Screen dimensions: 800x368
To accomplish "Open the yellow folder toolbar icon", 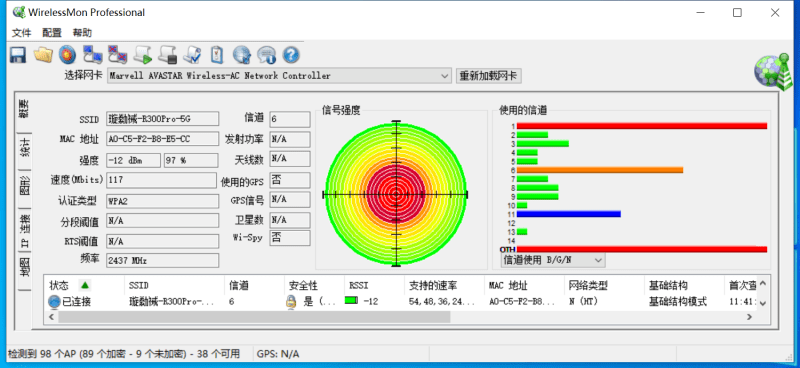I will tap(43, 54).
